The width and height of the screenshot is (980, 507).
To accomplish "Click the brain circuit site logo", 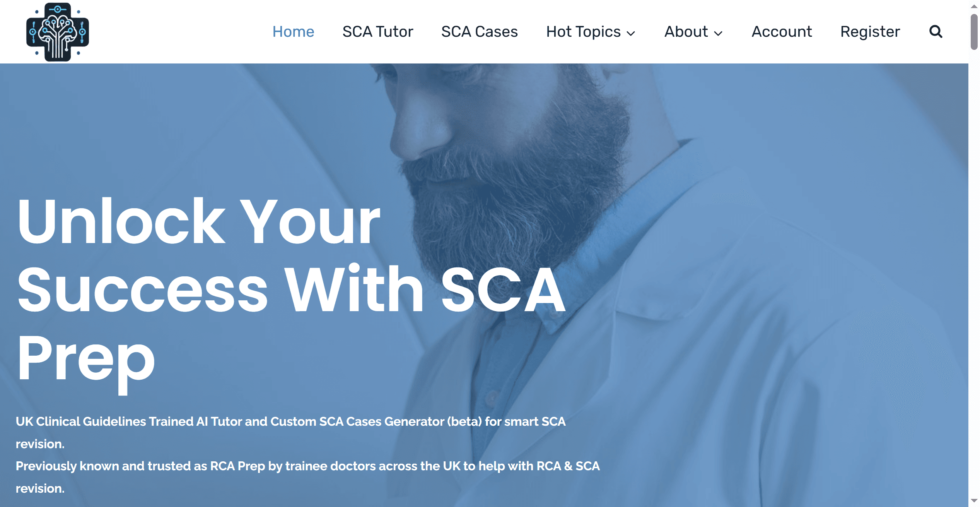I will pyautogui.click(x=58, y=32).
